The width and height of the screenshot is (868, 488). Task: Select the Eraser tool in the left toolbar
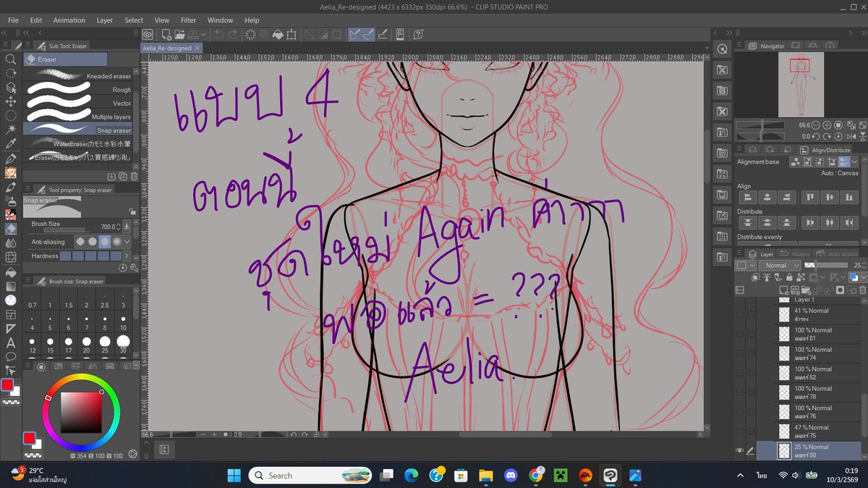(x=11, y=229)
